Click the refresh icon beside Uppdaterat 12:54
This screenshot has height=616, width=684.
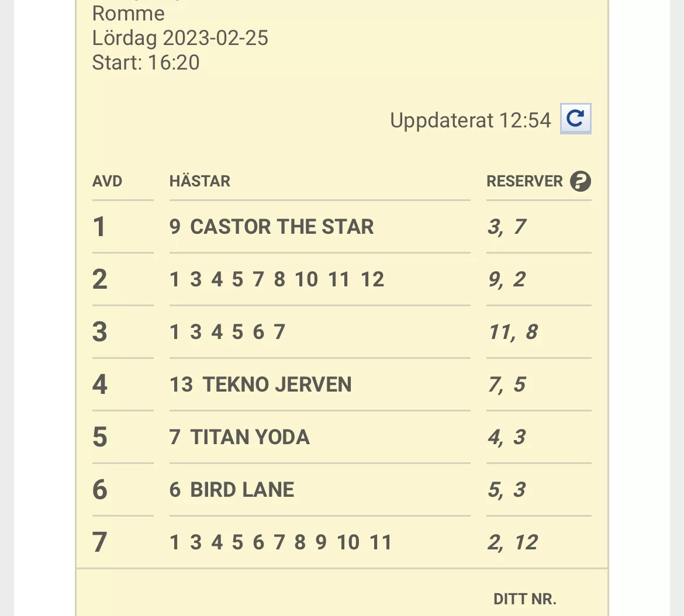tap(575, 119)
